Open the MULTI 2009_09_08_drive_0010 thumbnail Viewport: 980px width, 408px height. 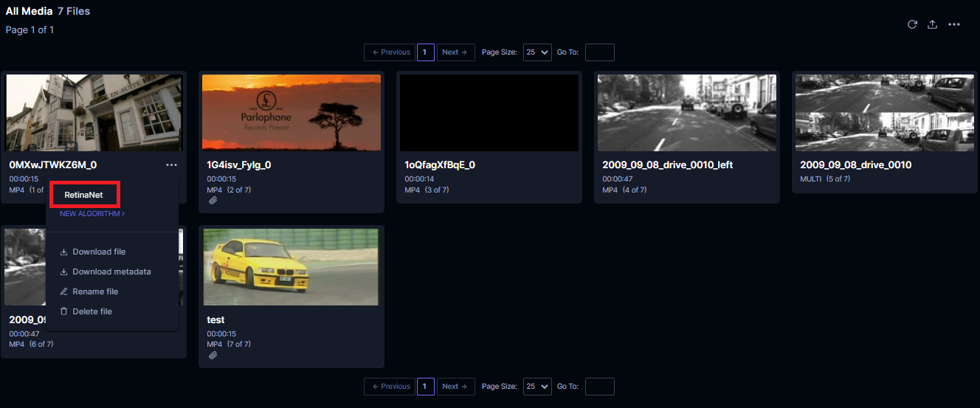click(x=885, y=113)
